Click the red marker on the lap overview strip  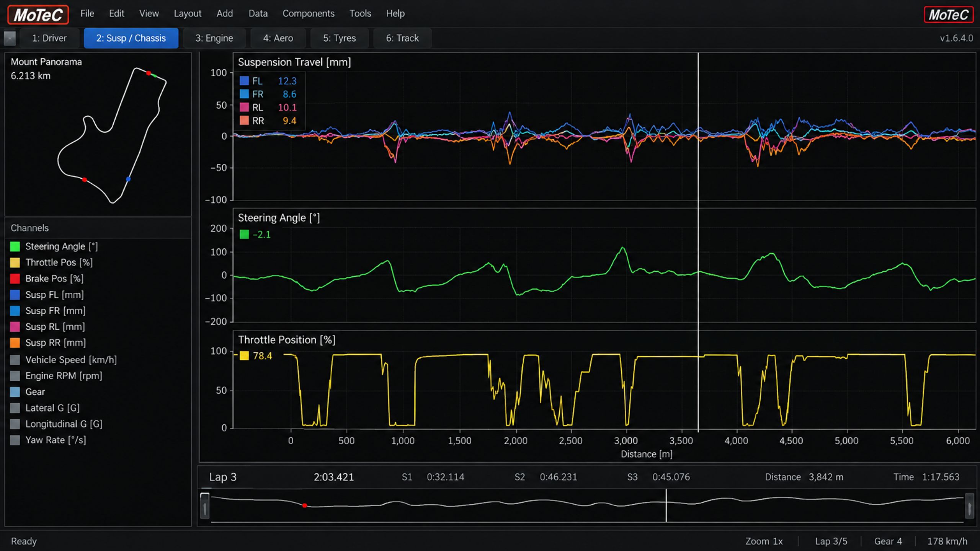click(x=305, y=505)
